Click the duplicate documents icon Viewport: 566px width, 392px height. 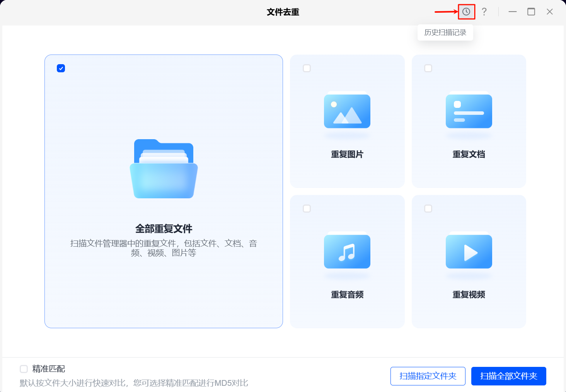click(469, 111)
